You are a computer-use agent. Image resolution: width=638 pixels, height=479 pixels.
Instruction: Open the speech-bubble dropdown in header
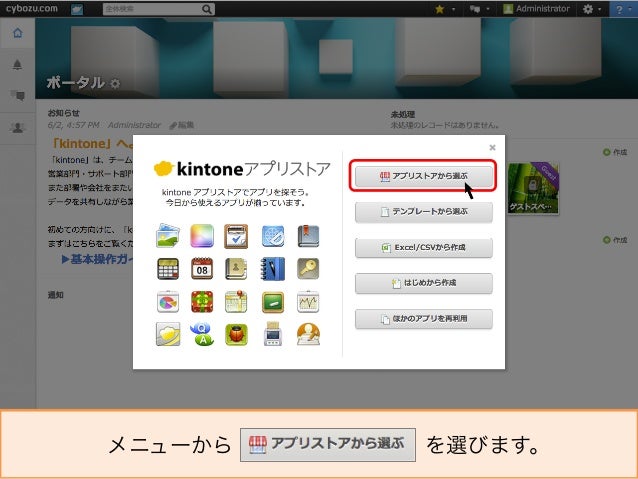(x=479, y=9)
